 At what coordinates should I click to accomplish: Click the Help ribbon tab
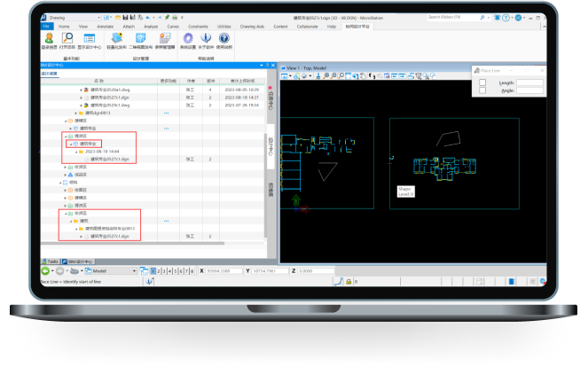click(x=332, y=27)
